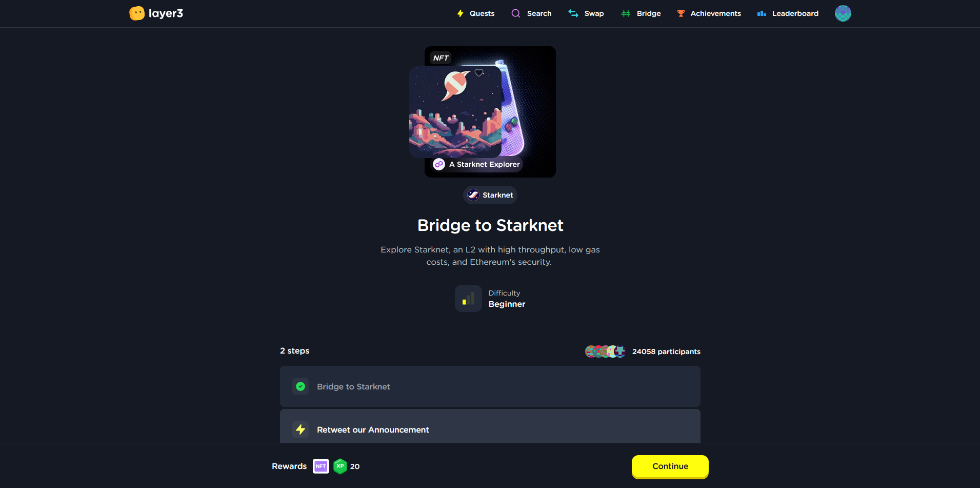Expand the Retweet our Announcement step
This screenshot has width=980, height=488.
coord(490,426)
